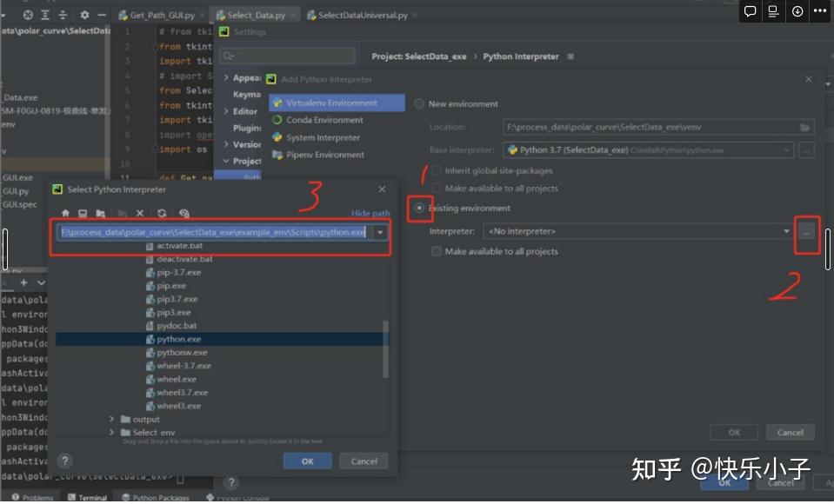
Task: Click the delete X icon in chooser toolbar
Action: (140, 213)
